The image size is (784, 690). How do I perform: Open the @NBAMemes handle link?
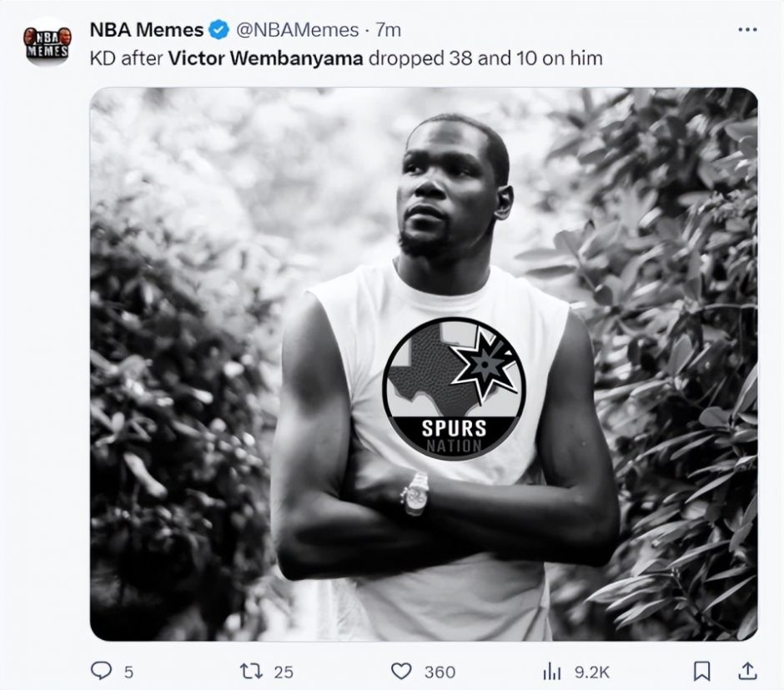[x=296, y=30]
